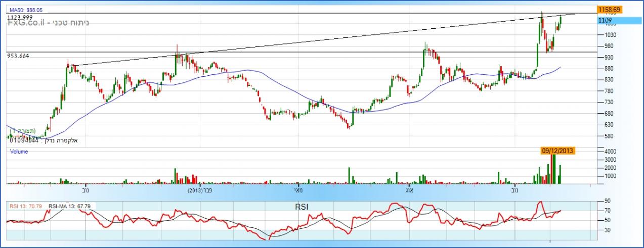Image resolution: width=644 pixels, height=248 pixels.
Task: Open the FxG.co.il watermark link
Action: [26, 24]
